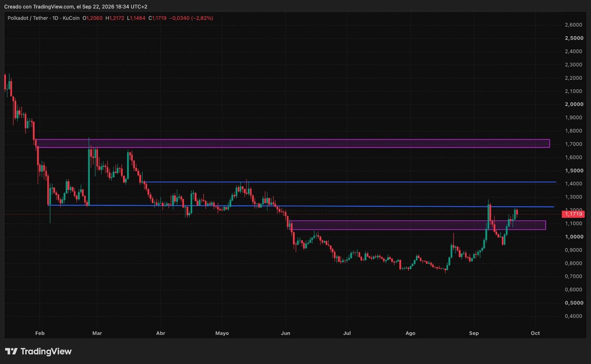Click the Ago label on the time axis
Screen dimensions: 591x364
pyautogui.click(x=410, y=334)
